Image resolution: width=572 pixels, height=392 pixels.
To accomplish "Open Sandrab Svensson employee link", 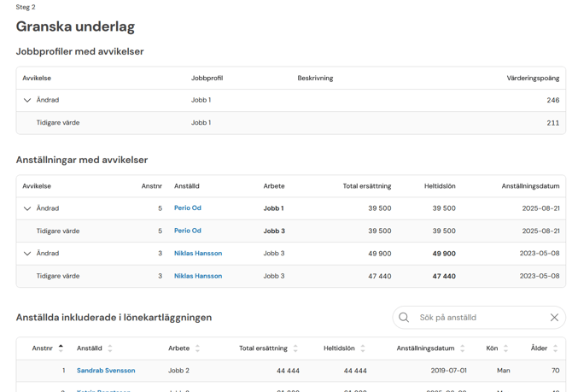I will (x=106, y=371).
